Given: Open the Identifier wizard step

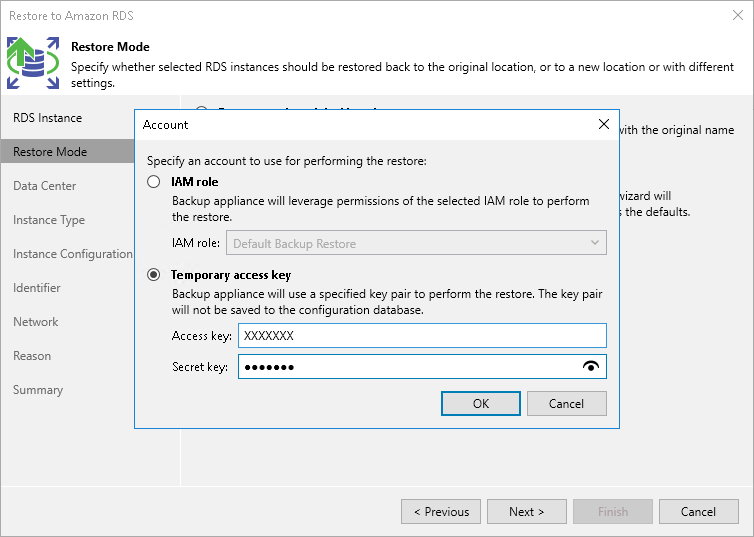Looking at the screenshot, I should tap(37, 288).
